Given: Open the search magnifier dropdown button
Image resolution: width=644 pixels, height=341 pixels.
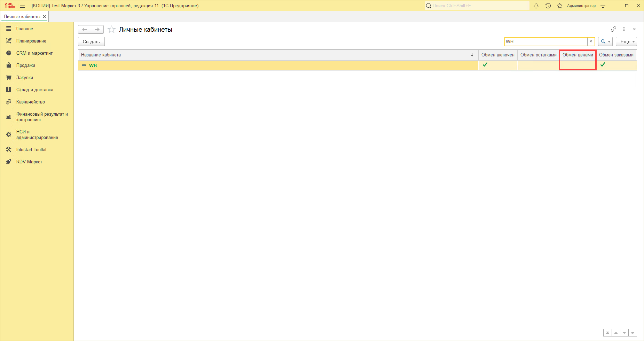Looking at the screenshot, I should point(605,41).
